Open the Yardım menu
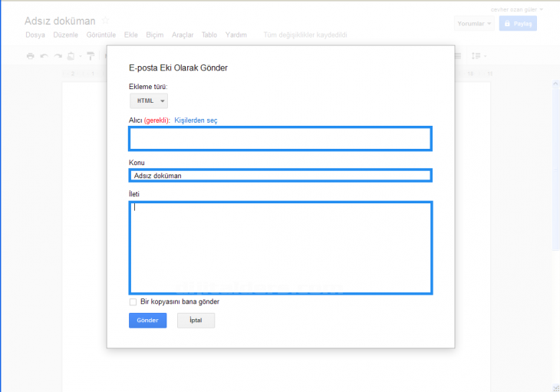560x392 pixels. tap(236, 35)
